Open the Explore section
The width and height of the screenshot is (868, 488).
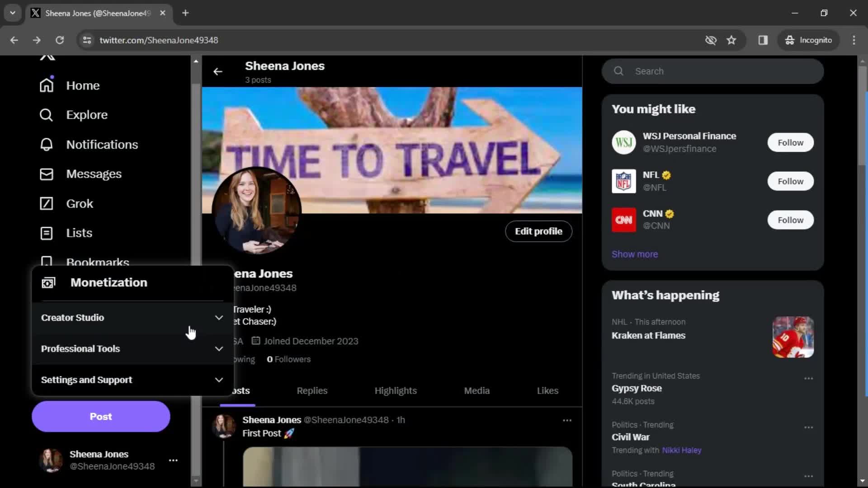pos(87,114)
